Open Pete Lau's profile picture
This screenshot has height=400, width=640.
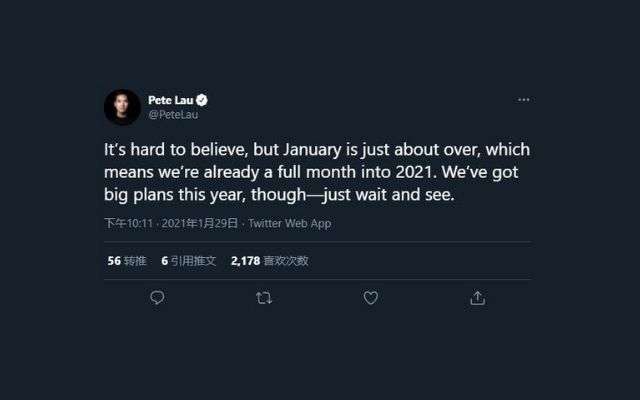click(122, 107)
